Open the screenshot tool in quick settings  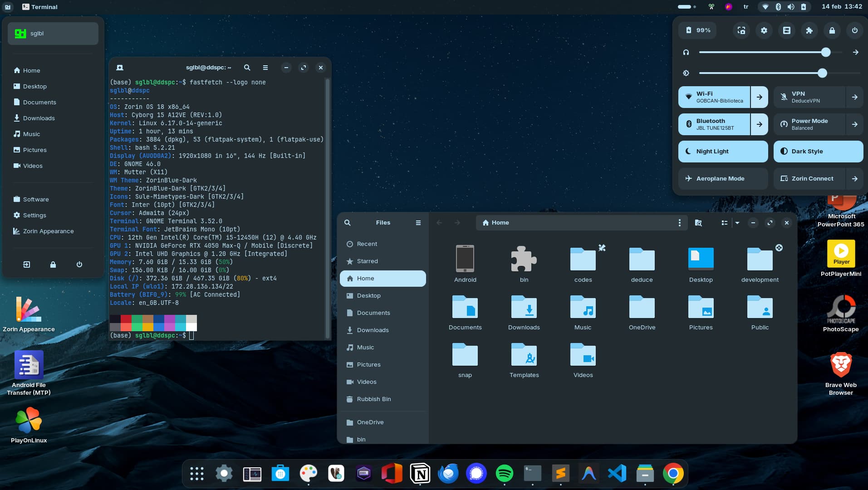tap(741, 30)
